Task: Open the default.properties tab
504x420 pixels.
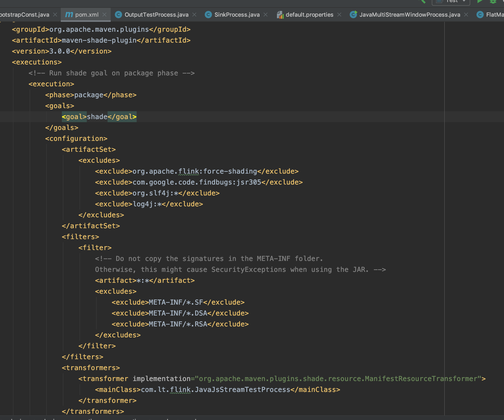Action: tap(309, 15)
